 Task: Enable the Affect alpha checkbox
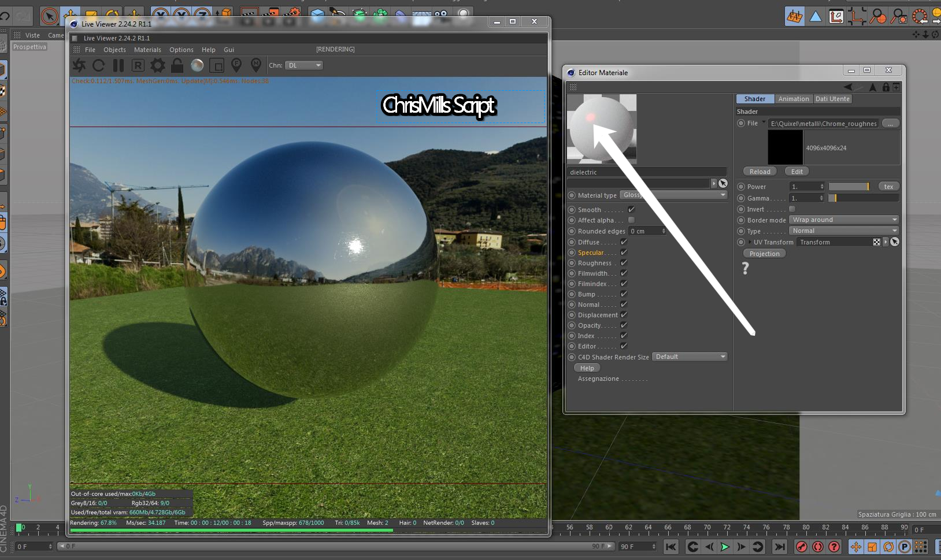[x=631, y=220]
